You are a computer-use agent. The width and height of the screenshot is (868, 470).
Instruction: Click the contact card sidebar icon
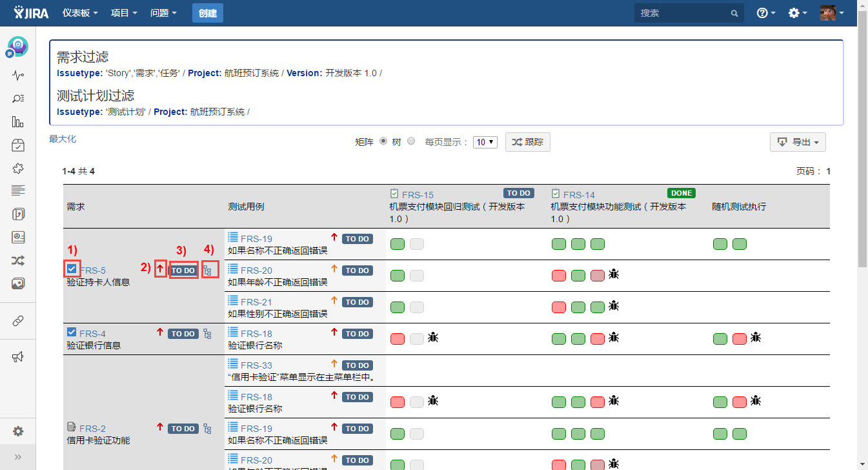[18, 238]
